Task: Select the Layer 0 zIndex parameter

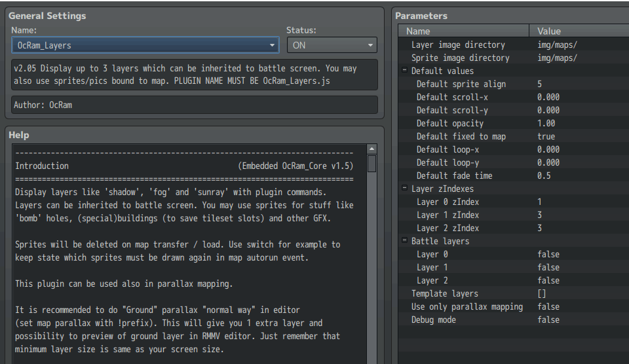Action: (x=514, y=202)
